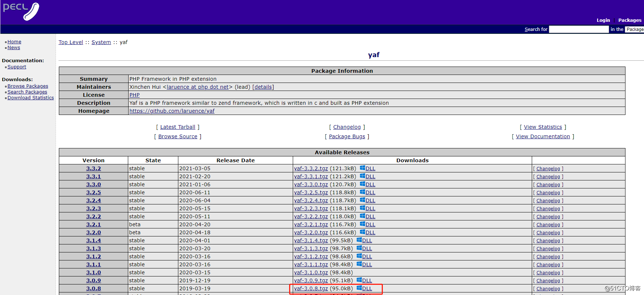The height and width of the screenshot is (295, 644).
Task: Open View Statistics link
Action: (543, 127)
